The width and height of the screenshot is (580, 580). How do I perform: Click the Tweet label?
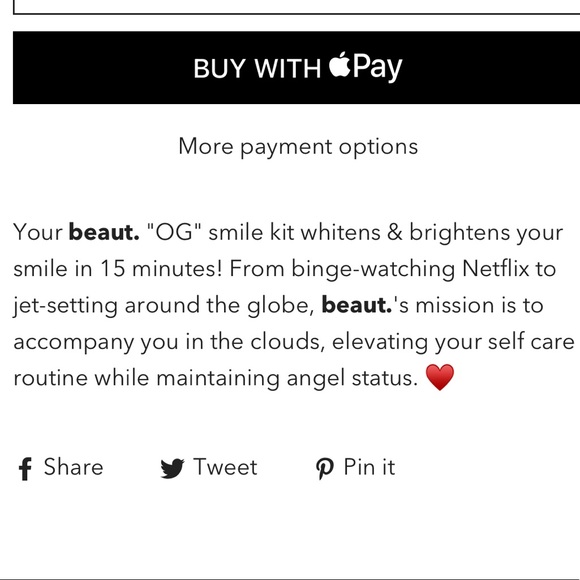[225, 467]
